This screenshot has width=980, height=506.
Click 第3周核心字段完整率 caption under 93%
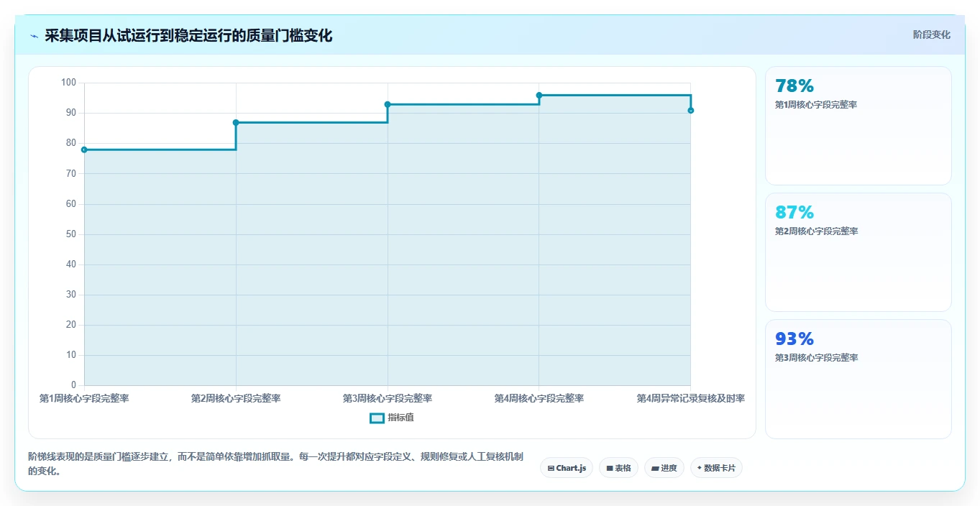[816, 358]
